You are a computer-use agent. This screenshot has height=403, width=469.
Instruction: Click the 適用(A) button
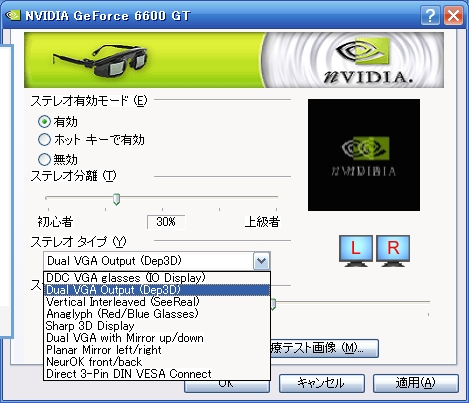(416, 383)
